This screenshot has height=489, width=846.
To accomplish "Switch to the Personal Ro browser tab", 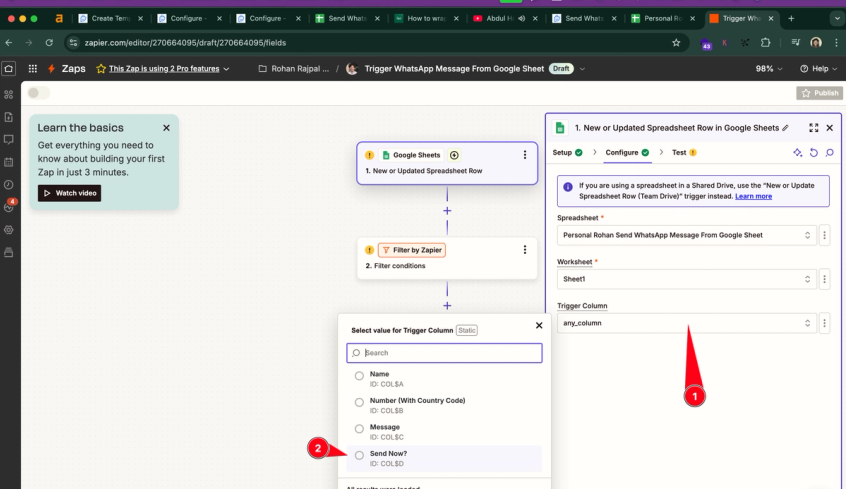I will click(663, 18).
